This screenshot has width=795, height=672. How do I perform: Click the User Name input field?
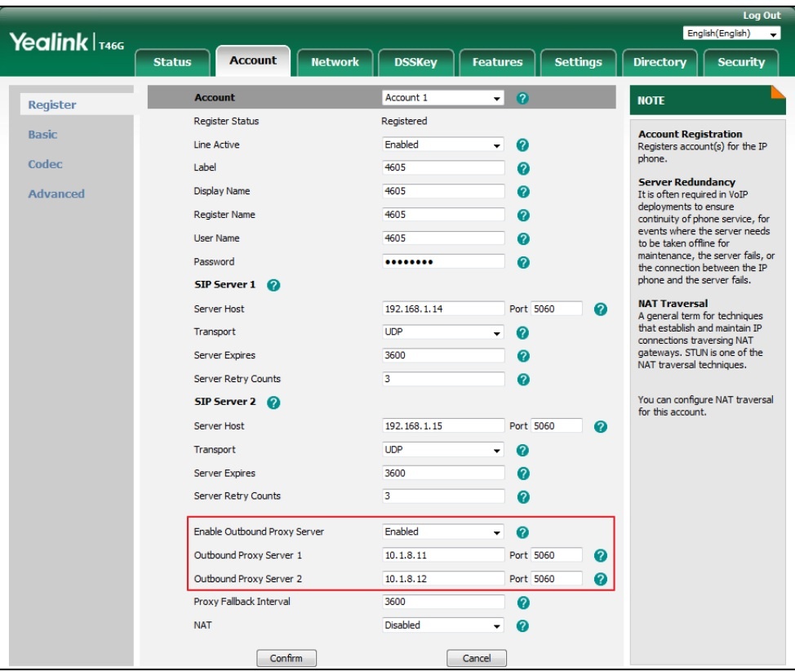click(x=443, y=238)
